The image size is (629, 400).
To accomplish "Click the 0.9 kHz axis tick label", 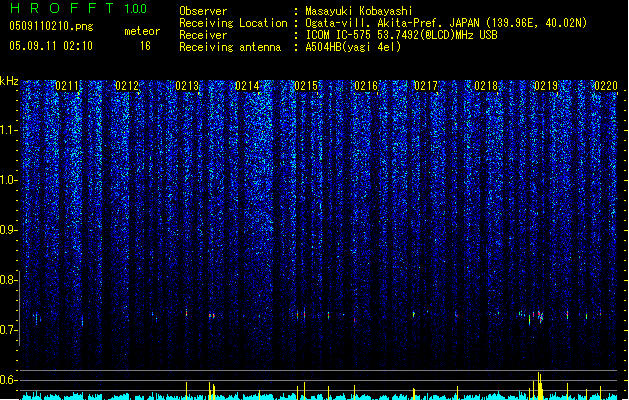I will coord(8,230).
